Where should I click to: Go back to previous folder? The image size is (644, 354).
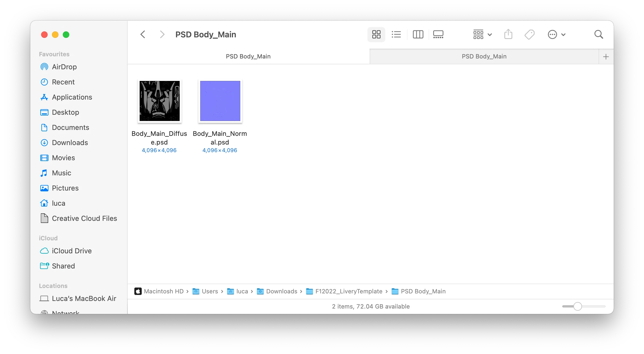[143, 34]
